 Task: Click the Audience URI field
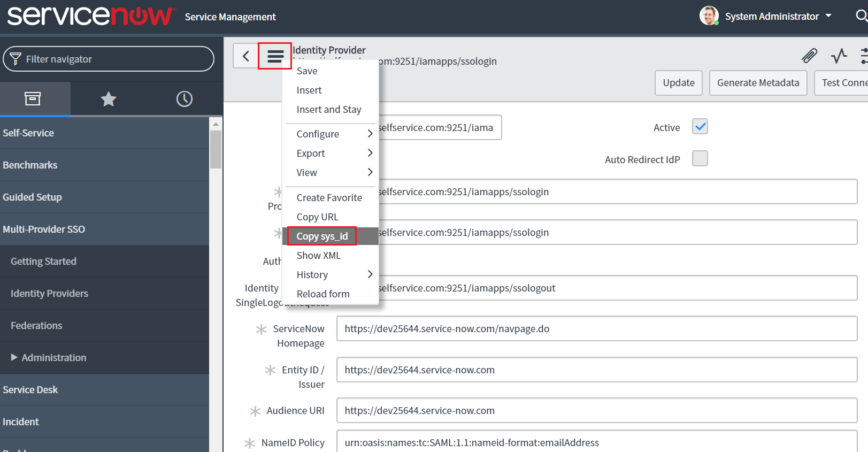tap(597, 410)
